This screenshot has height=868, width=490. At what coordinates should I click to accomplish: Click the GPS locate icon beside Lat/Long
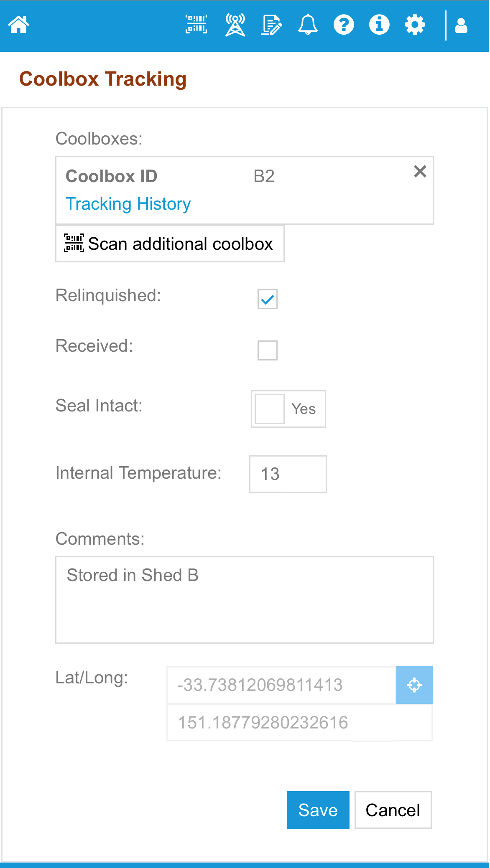pos(414,685)
